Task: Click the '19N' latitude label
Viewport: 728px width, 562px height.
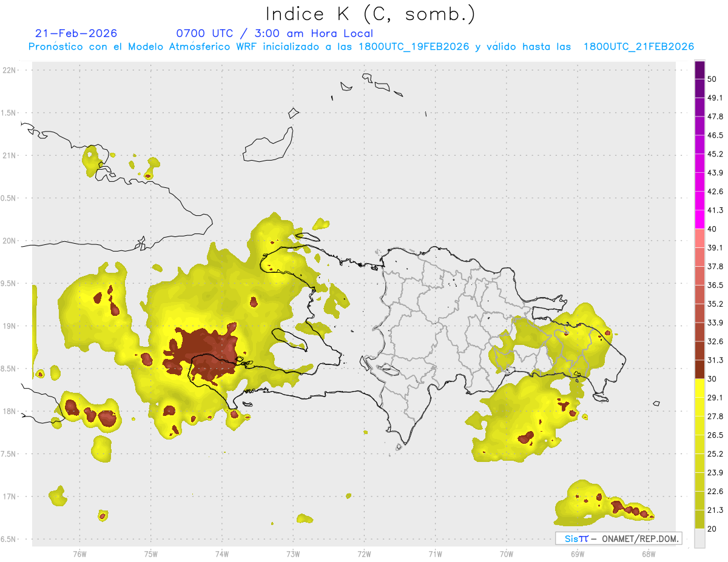Action: [x=9, y=326]
